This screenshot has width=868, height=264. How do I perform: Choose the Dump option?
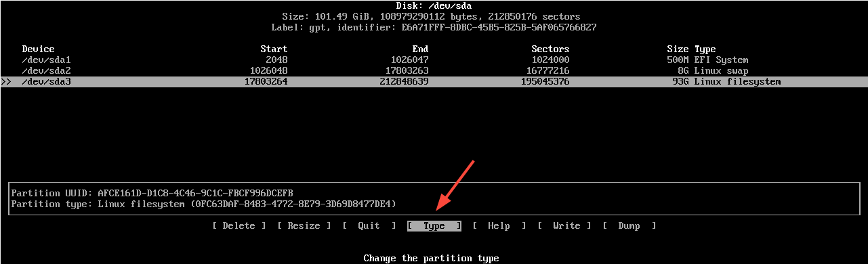tap(629, 226)
